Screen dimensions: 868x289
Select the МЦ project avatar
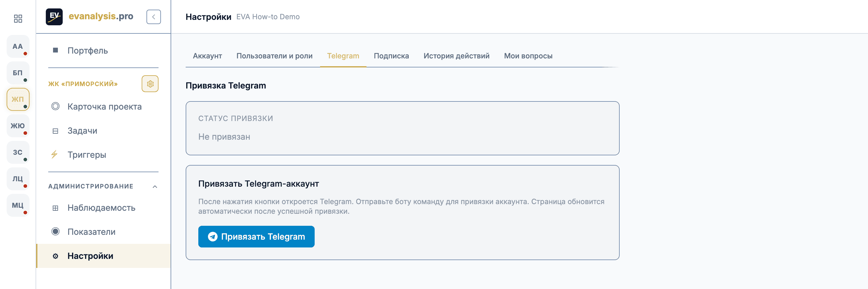click(18, 205)
